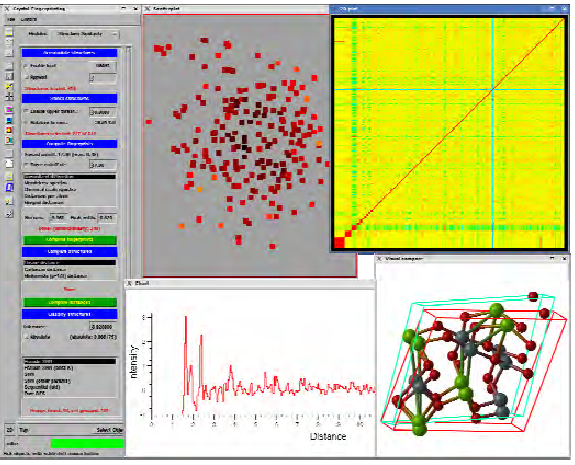Screen dimensions: 575x465
Task: Select the Minkowski (p=1/3) distance entry
Action: (x=69, y=276)
